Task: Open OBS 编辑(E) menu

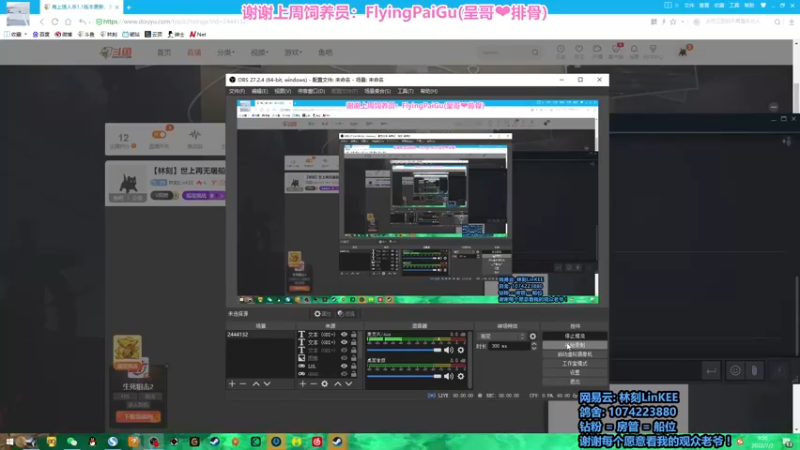Action: pyautogui.click(x=259, y=91)
